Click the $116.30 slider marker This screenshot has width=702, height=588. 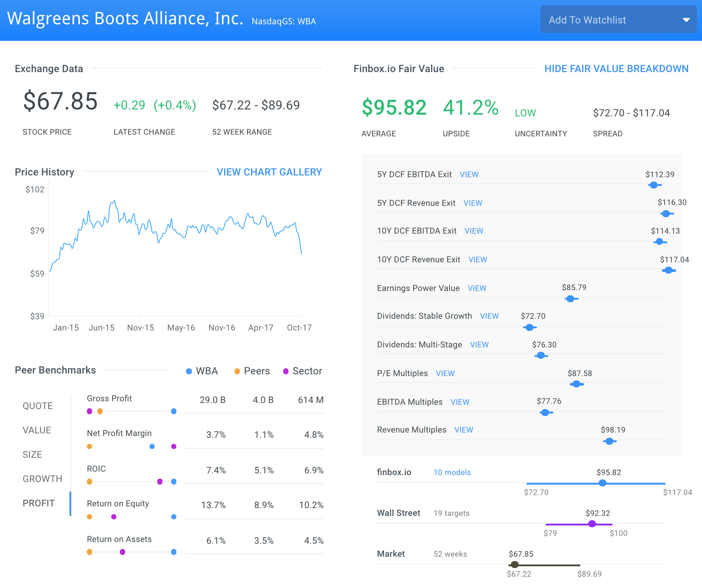point(666,214)
